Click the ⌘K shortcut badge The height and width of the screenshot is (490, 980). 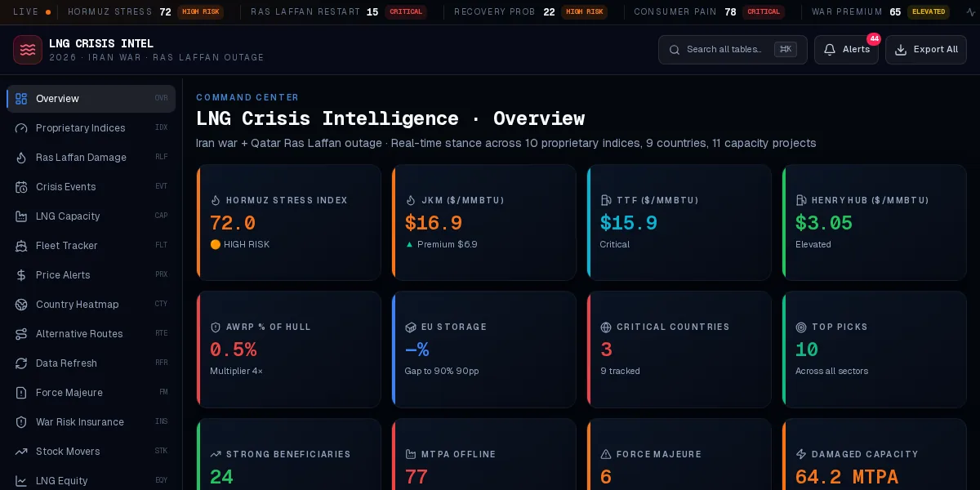[x=786, y=49]
